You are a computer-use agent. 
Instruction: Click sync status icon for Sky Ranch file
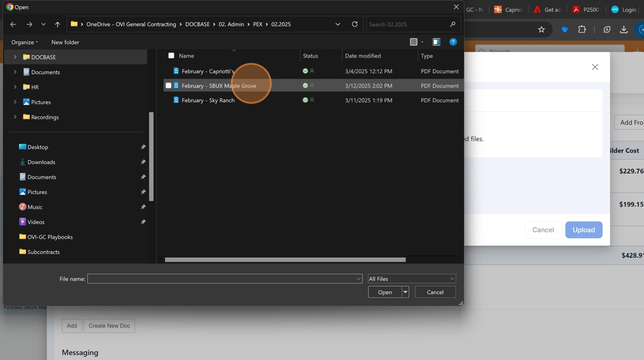pos(305,100)
